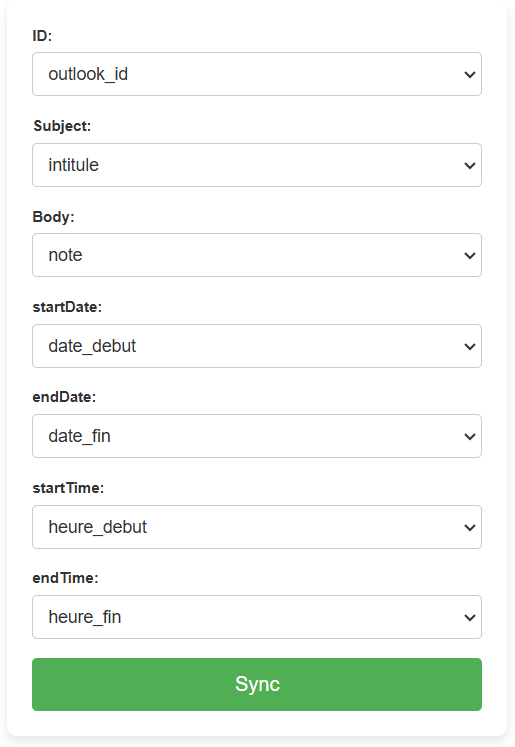Click the ID: field label
Image resolution: width=515 pixels, height=747 pixels.
[42, 36]
